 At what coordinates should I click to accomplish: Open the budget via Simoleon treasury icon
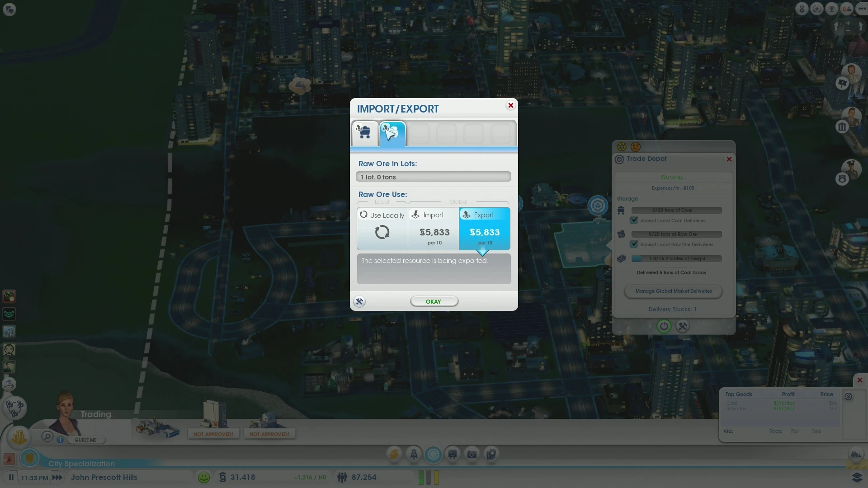pos(222,477)
